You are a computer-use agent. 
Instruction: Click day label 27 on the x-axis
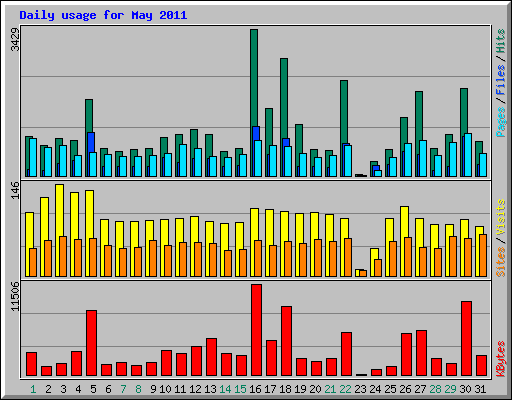[x=420, y=389]
